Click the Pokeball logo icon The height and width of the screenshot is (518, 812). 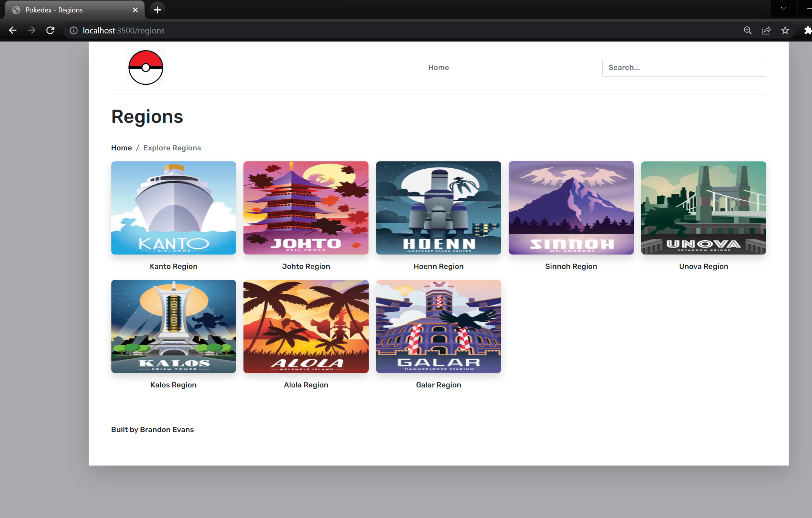coord(146,67)
